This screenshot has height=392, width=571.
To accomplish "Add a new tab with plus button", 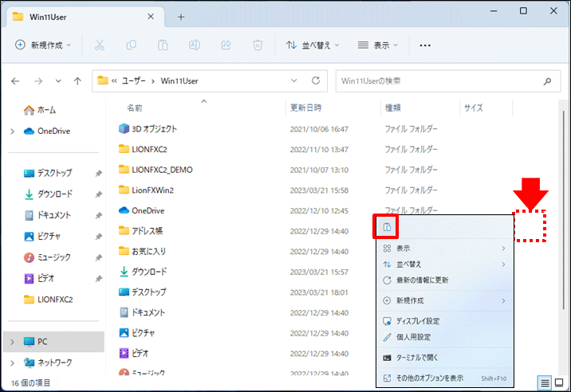I will point(181,17).
